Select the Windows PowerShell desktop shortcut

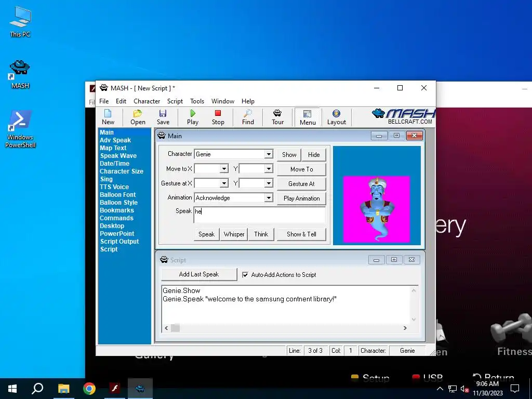(20, 129)
